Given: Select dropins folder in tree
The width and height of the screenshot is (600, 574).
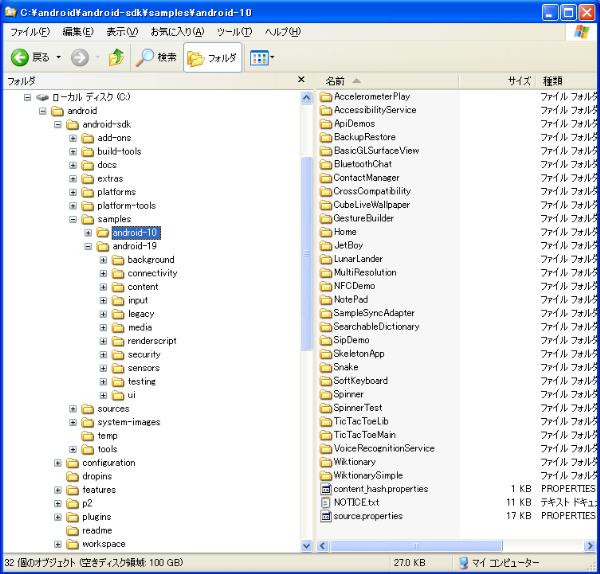Looking at the screenshot, I should (x=97, y=476).
